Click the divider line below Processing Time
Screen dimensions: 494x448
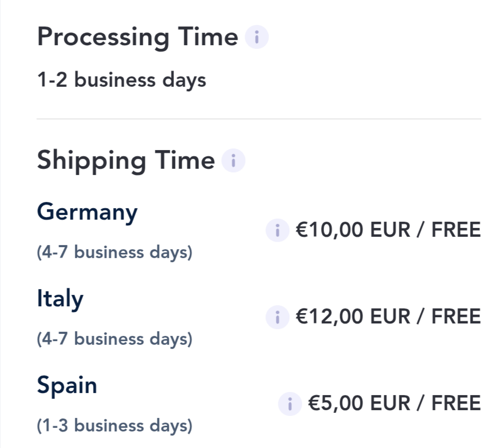(259, 119)
